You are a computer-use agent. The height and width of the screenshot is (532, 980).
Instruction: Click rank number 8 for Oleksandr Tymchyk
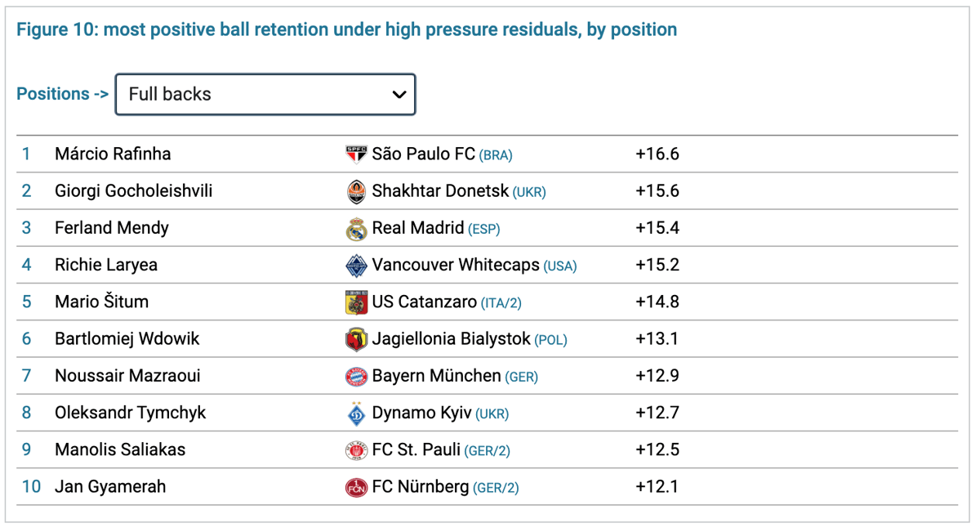(x=26, y=413)
